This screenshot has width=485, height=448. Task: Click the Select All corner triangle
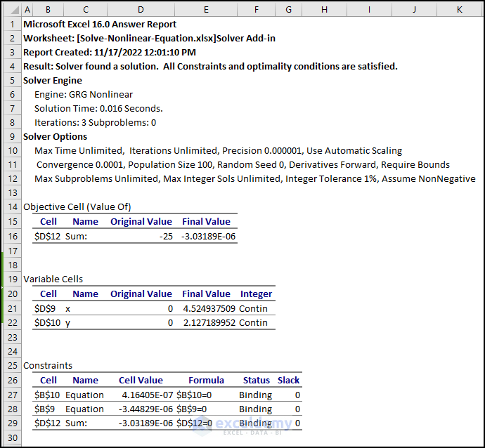click(13, 10)
